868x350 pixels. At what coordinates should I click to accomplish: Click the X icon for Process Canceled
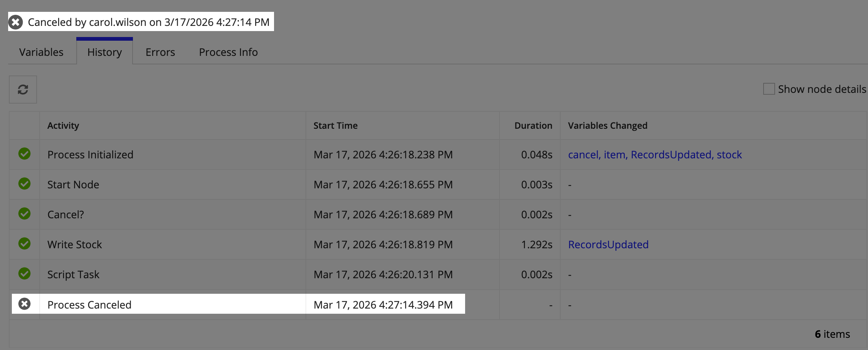[x=24, y=304]
